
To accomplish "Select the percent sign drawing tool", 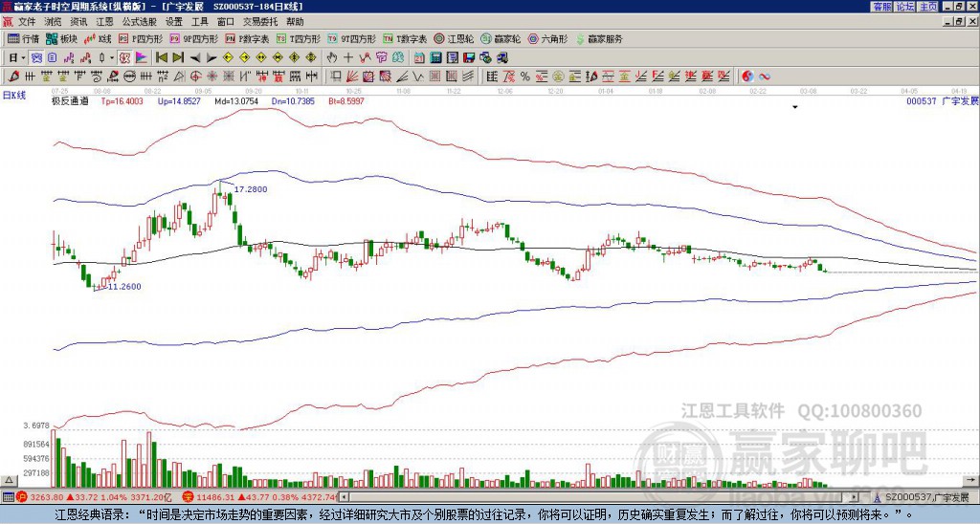I will tap(525, 76).
